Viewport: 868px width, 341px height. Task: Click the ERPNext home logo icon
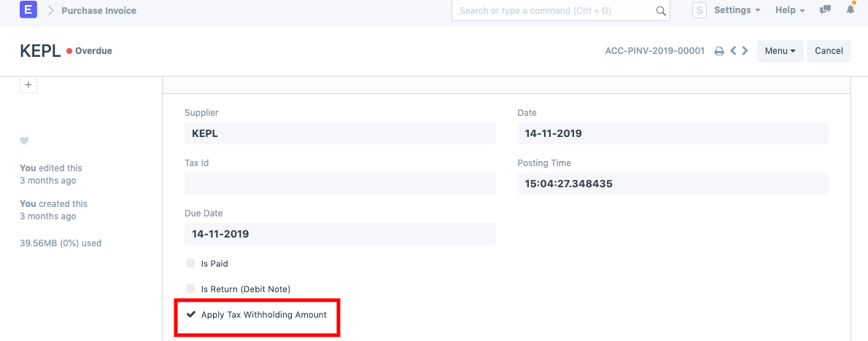pos(28,10)
